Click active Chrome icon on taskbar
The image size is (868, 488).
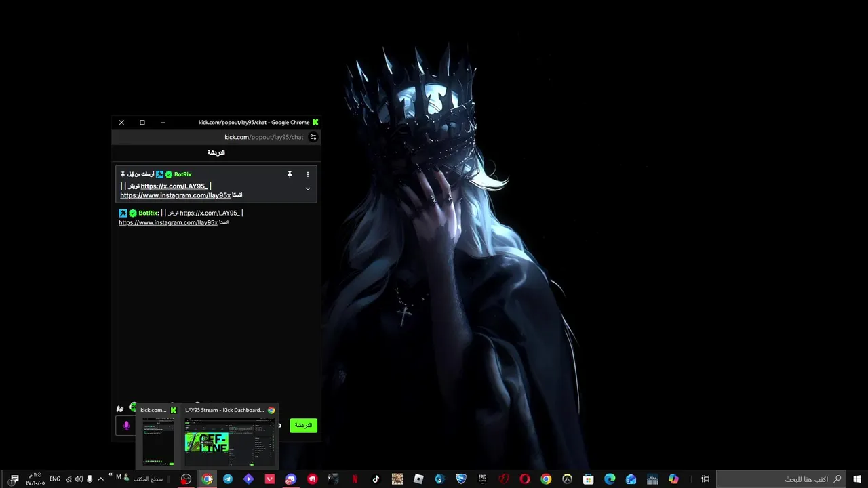pos(207,479)
